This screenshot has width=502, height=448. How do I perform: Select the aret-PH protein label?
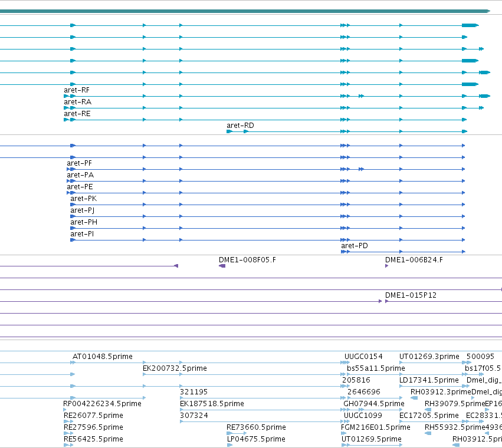point(84,222)
